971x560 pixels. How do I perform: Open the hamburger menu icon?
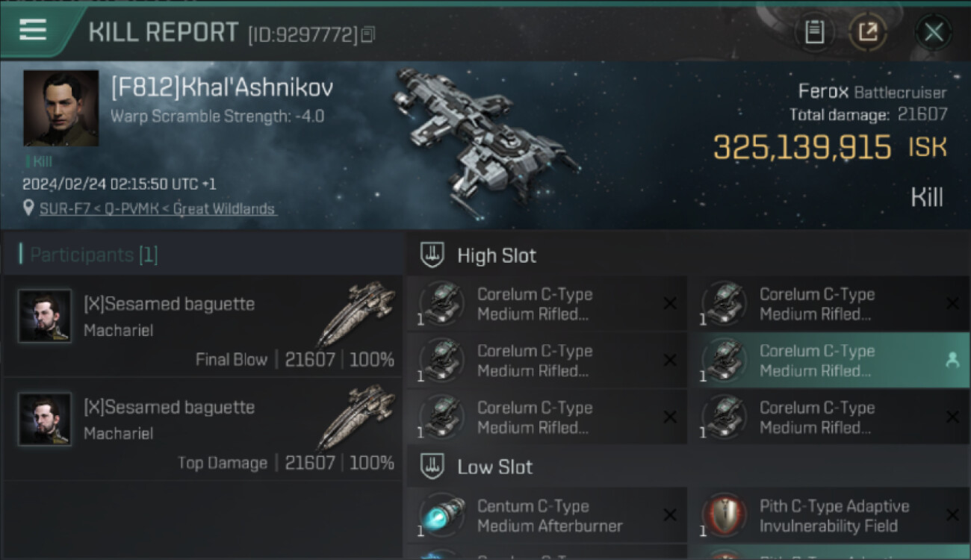point(33,30)
